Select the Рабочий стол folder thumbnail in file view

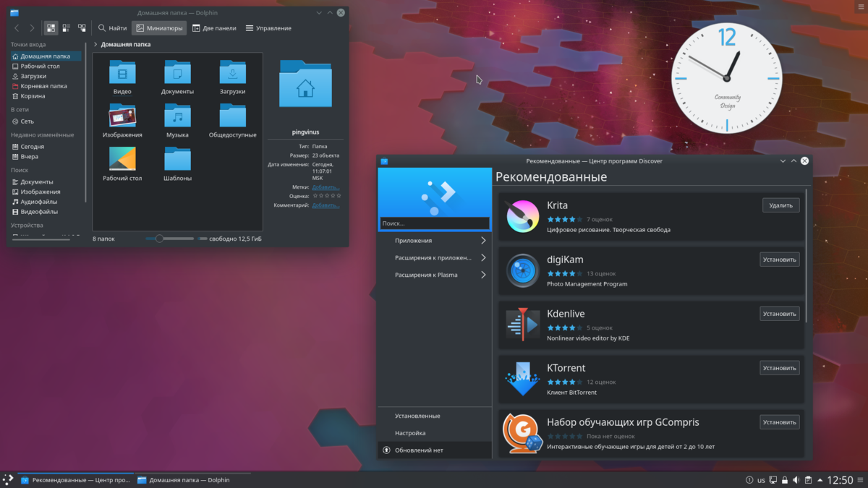click(x=122, y=159)
